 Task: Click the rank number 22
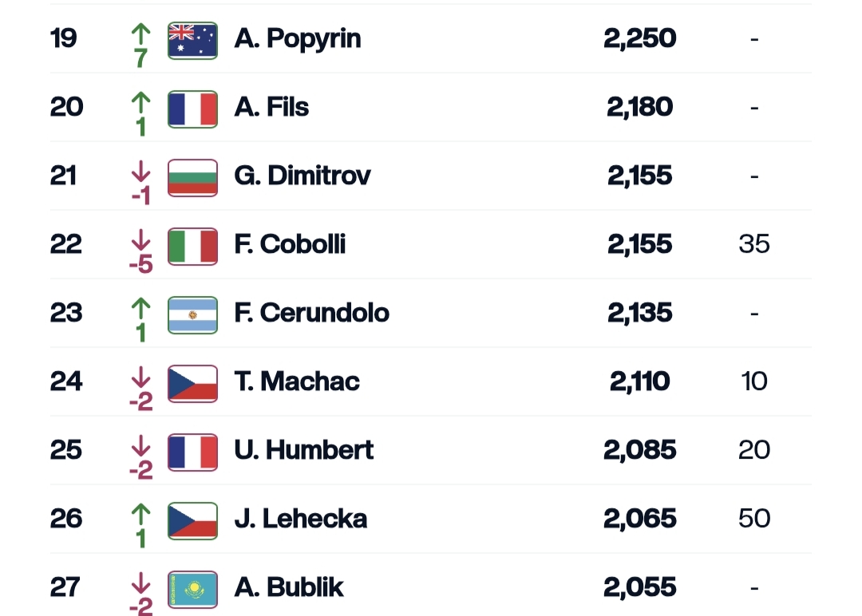66,245
